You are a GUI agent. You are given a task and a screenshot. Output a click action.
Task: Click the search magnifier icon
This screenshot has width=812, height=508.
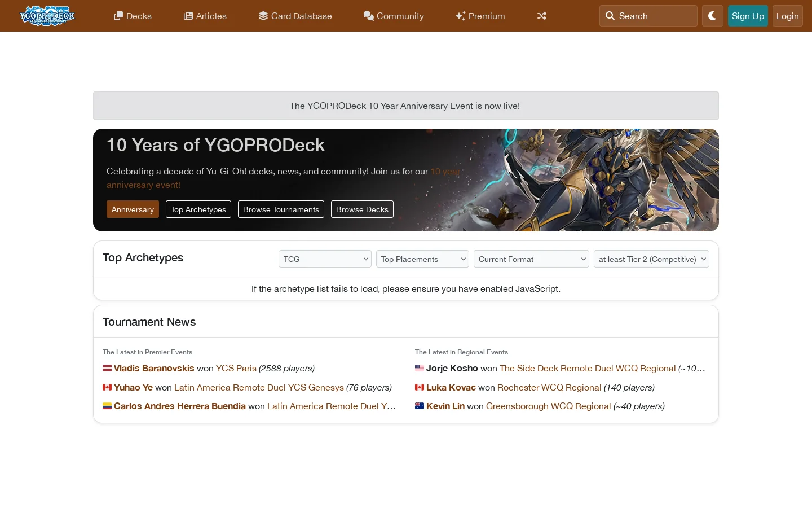pyautogui.click(x=610, y=16)
